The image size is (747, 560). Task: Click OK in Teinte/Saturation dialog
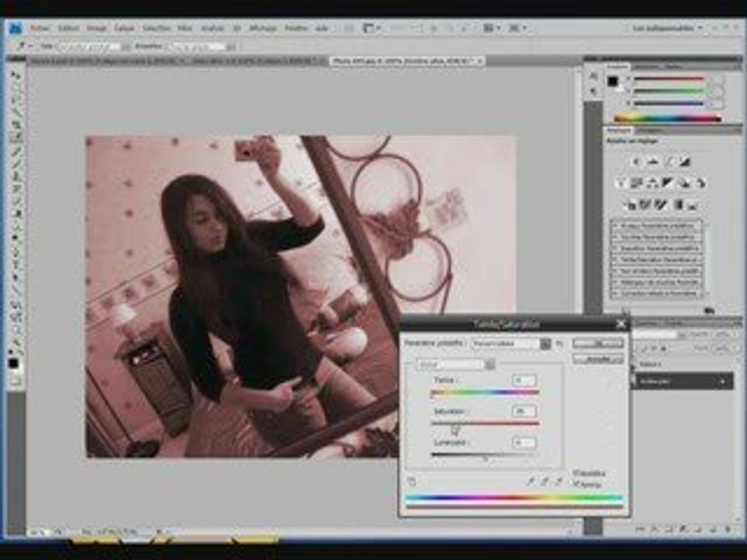pyautogui.click(x=598, y=343)
